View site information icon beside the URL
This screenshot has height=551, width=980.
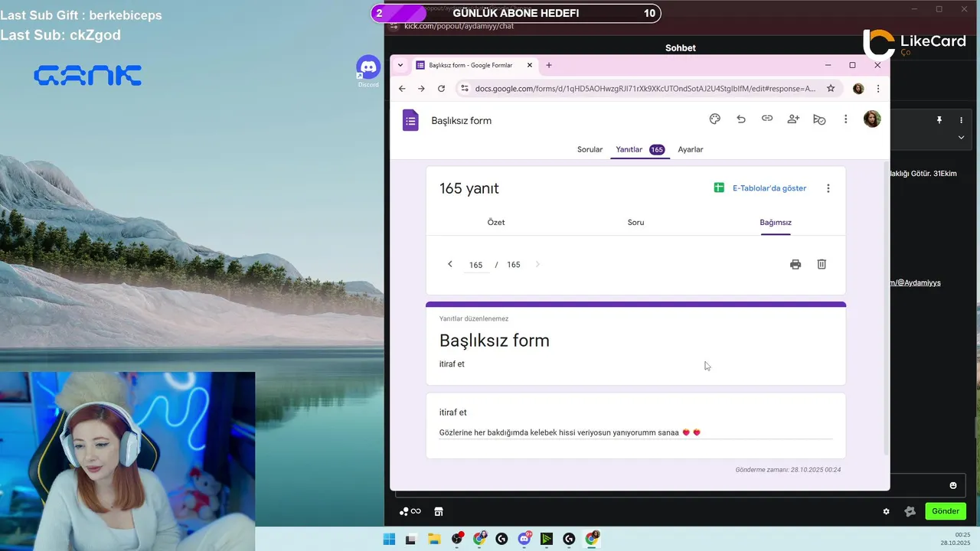coord(464,89)
